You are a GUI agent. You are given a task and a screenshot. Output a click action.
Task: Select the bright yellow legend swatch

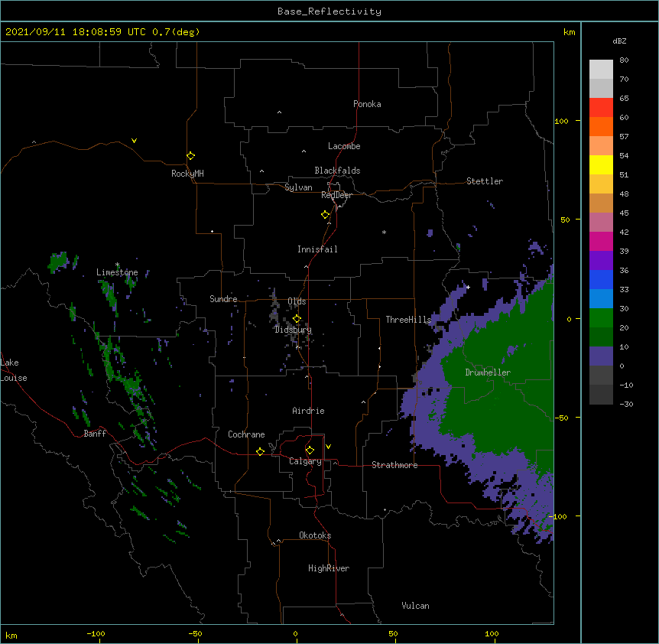point(601,164)
